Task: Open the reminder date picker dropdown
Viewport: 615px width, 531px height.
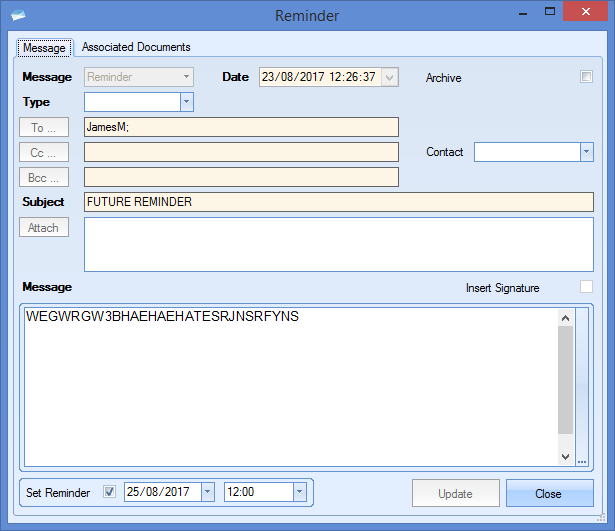Action: [207, 492]
